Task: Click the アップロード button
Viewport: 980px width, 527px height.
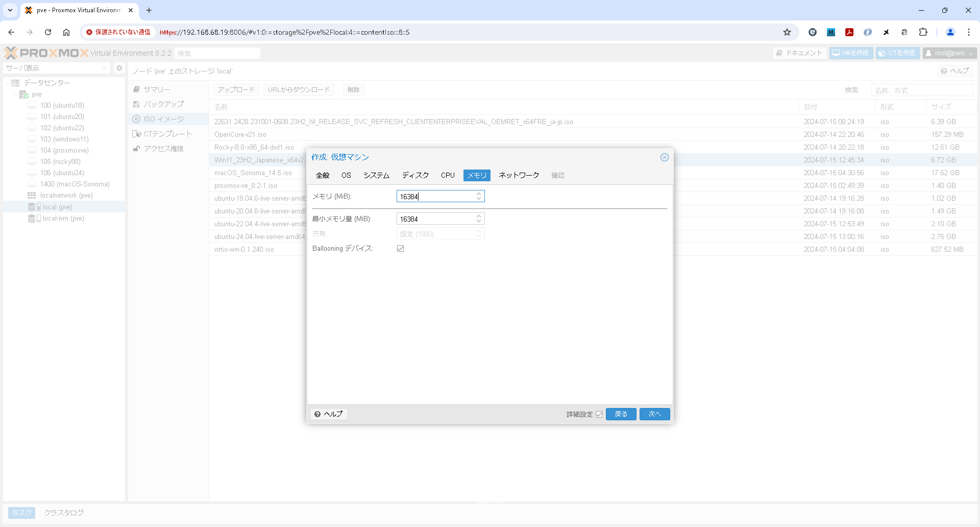Action: tap(236, 90)
